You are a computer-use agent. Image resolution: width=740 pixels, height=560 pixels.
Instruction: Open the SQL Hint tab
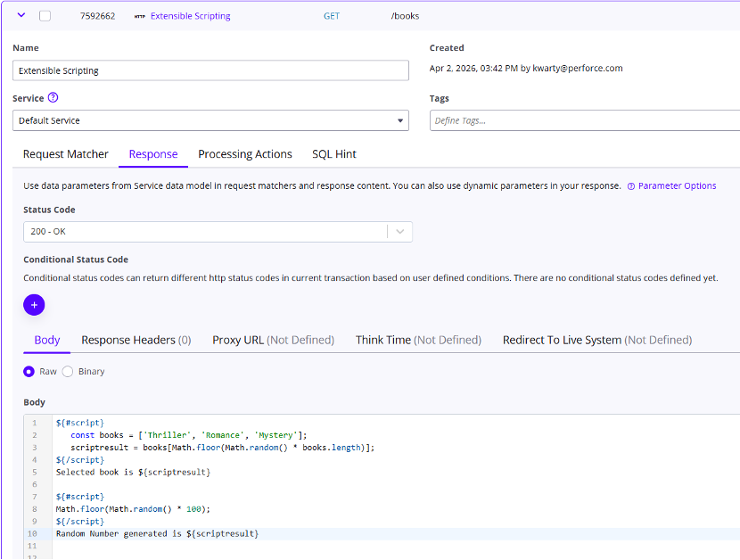(334, 154)
